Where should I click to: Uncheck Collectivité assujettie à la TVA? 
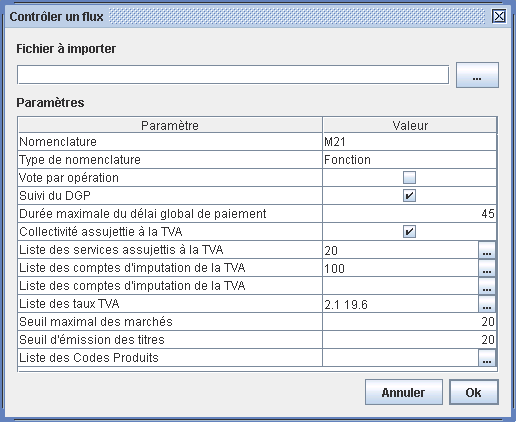click(x=409, y=232)
